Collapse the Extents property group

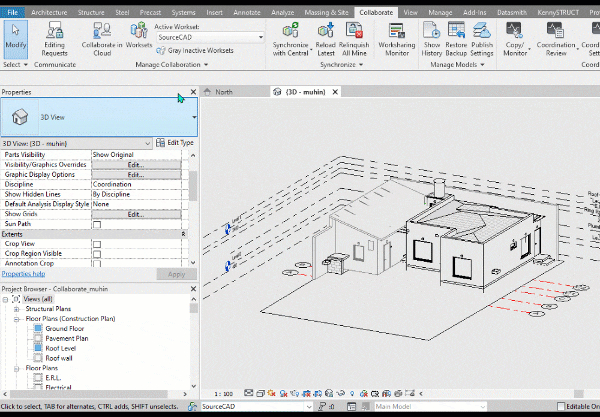(183, 234)
